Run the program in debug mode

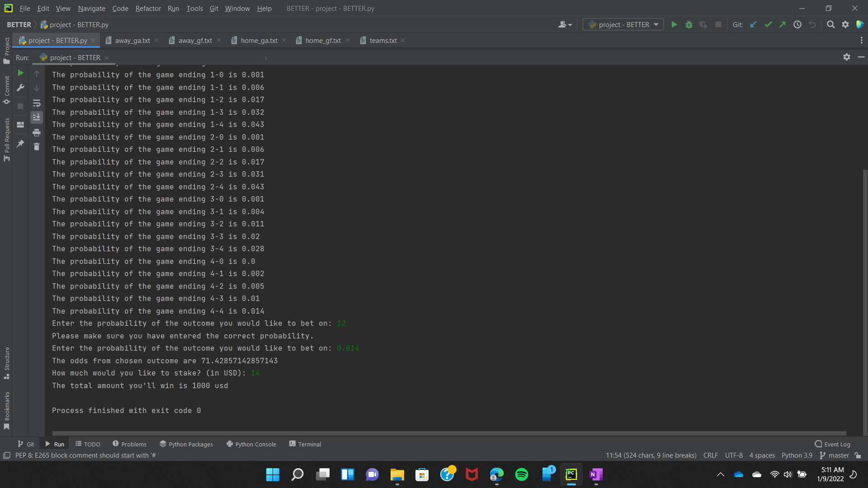tap(689, 24)
